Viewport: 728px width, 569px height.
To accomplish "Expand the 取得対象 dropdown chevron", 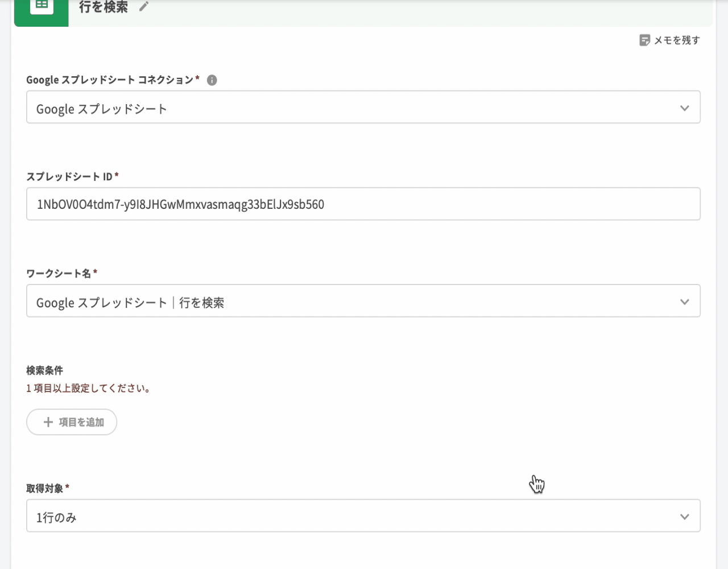I will pyautogui.click(x=684, y=517).
